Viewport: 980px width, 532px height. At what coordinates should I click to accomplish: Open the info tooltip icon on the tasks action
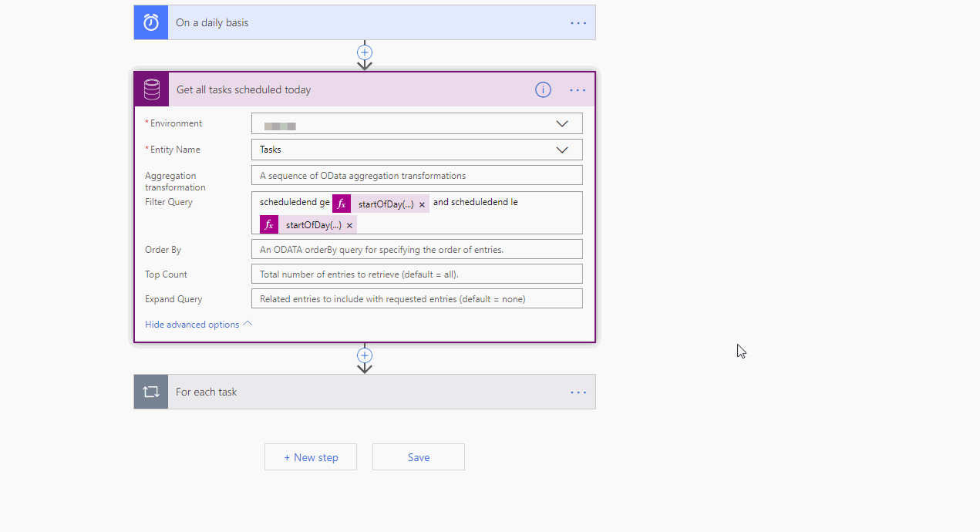click(x=543, y=89)
